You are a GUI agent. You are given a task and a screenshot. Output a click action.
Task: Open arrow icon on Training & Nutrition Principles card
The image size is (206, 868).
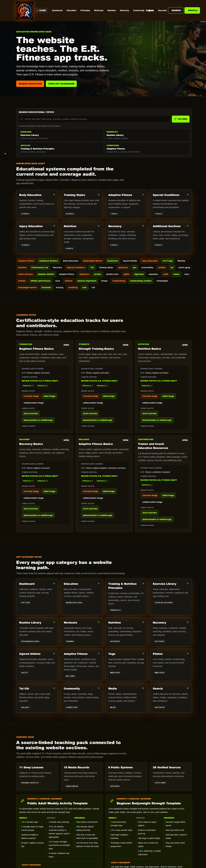click(x=143, y=584)
